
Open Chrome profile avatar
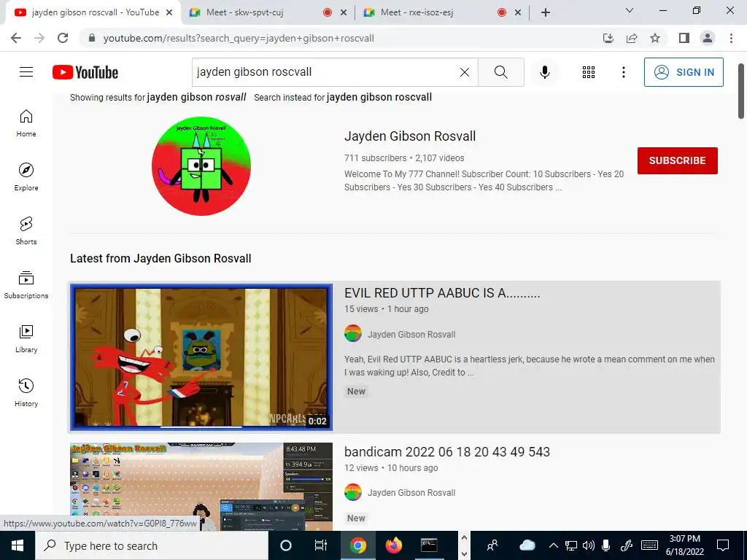[x=708, y=38]
